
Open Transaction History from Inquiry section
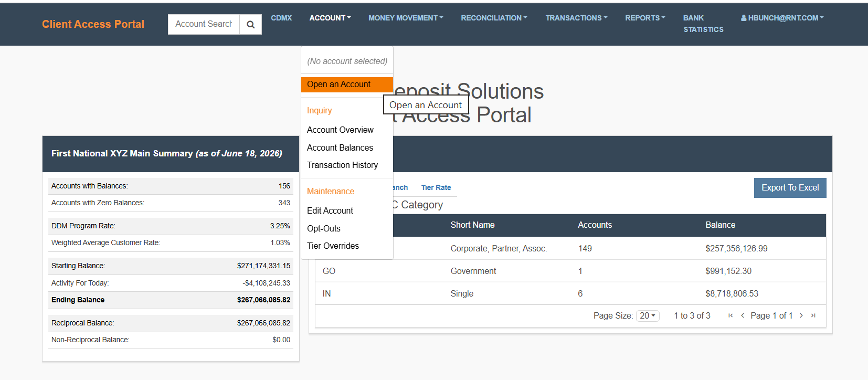pyautogui.click(x=342, y=165)
